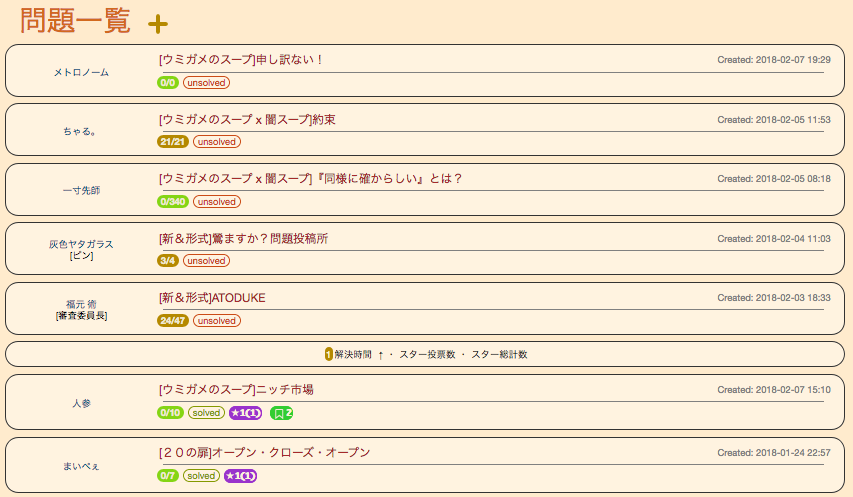Click solved tag on ニッチ市場 row
The height and width of the screenshot is (497, 853).
206,413
